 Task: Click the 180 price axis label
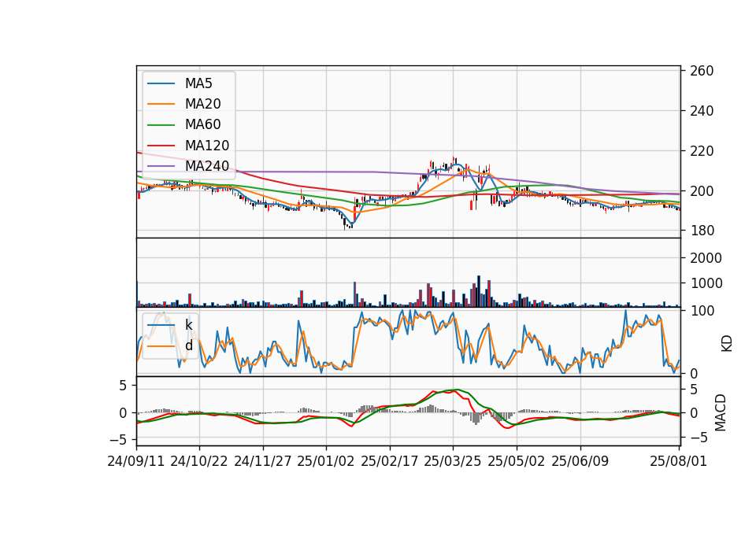pyautogui.click(x=702, y=231)
